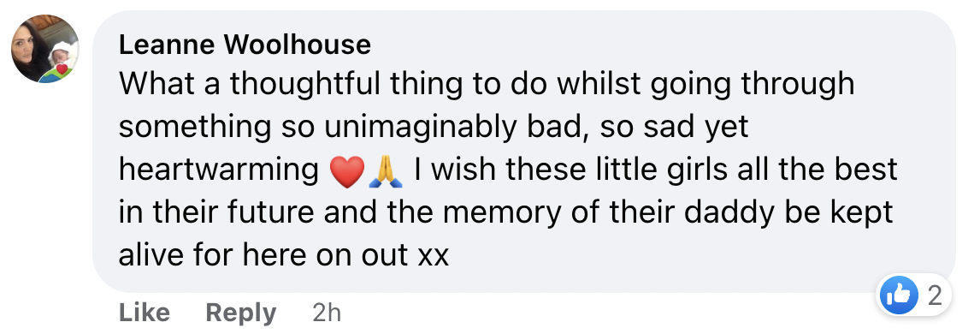Like Leanne Woolhouse's comment
This screenshot has height=334, width=980.
click(x=144, y=312)
